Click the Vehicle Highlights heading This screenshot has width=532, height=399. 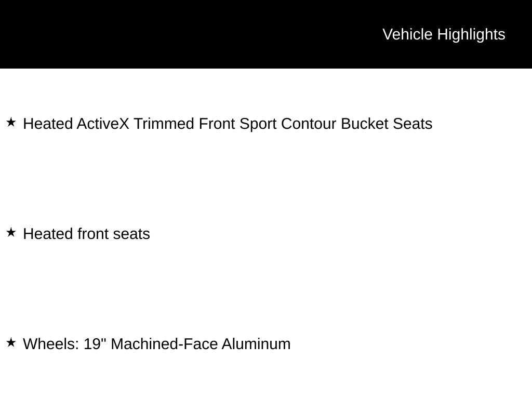pos(444,34)
